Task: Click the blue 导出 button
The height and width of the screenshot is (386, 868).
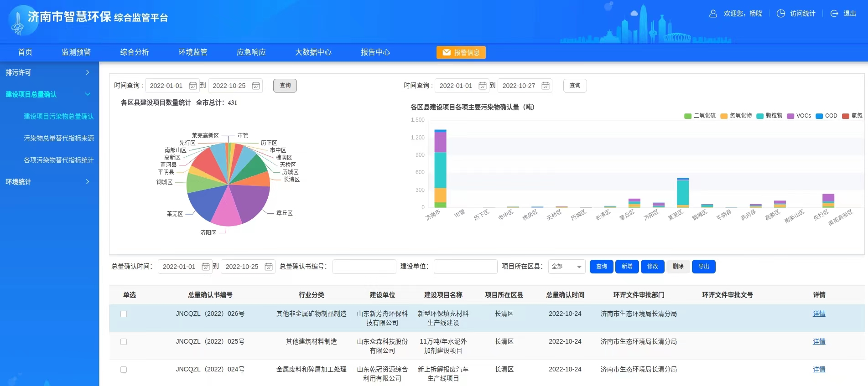Action: (x=703, y=267)
